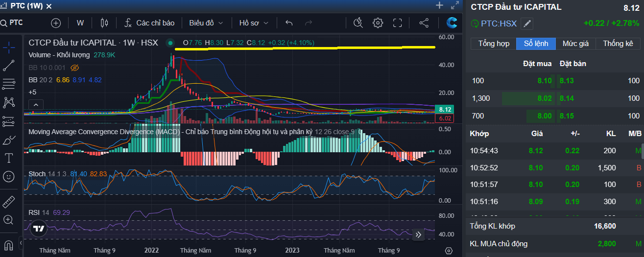
Task: Toggle the green market status dot
Action: click(x=170, y=43)
